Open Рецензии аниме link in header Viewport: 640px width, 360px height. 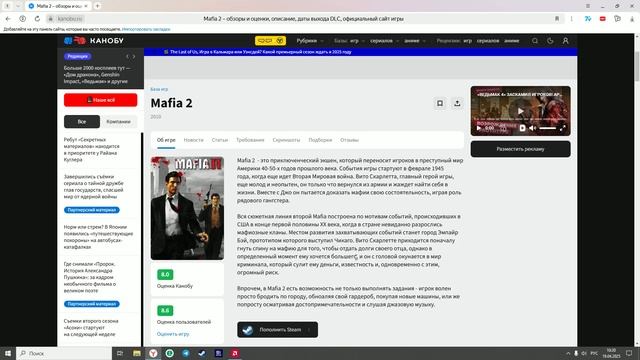pyautogui.click(x=511, y=41)
